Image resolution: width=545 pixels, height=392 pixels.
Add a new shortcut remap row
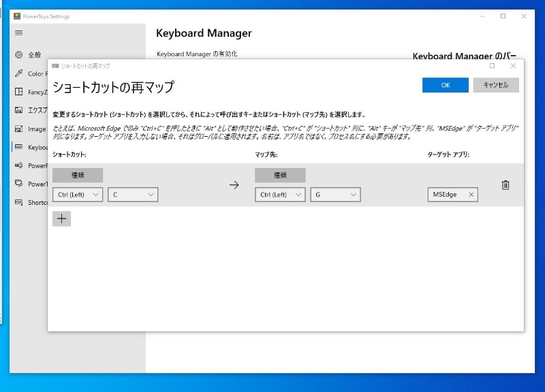(61, 218)
